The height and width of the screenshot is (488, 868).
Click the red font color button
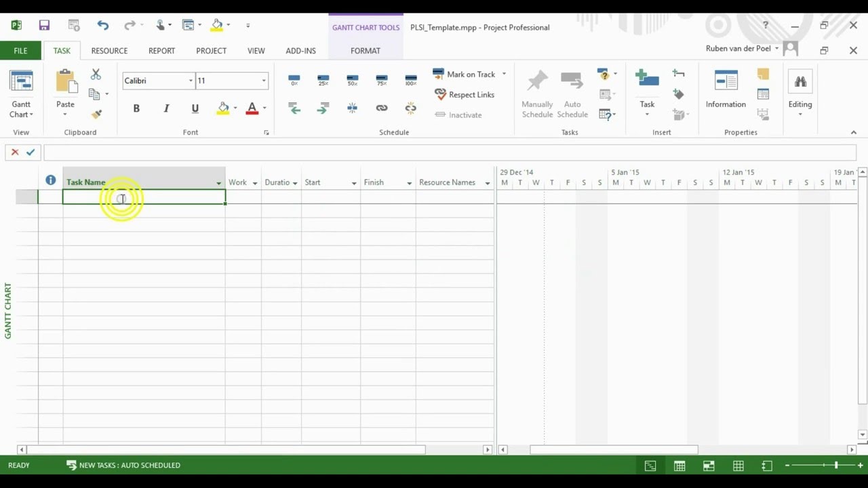pos(252,108)
